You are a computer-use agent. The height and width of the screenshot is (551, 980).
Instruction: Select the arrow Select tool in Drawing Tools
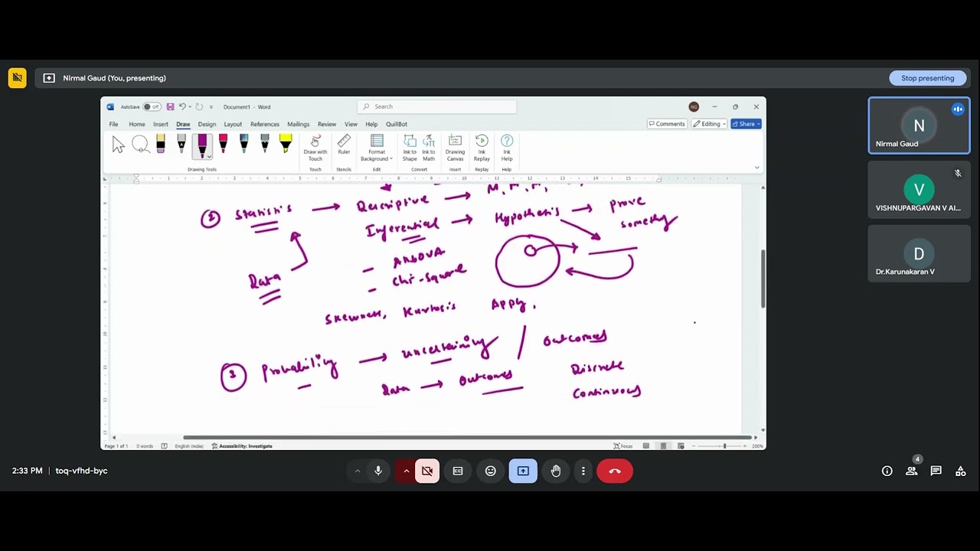click(118, 144)
